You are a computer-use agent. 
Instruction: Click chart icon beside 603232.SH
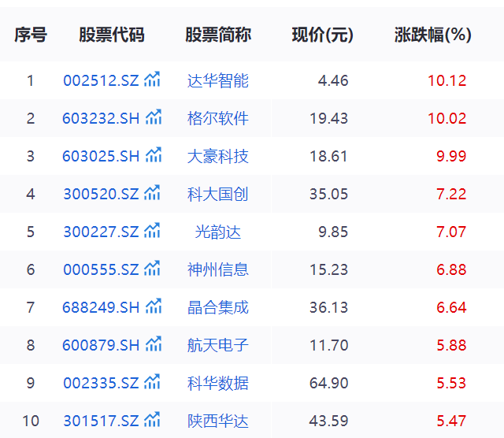[x=154, y=117]
